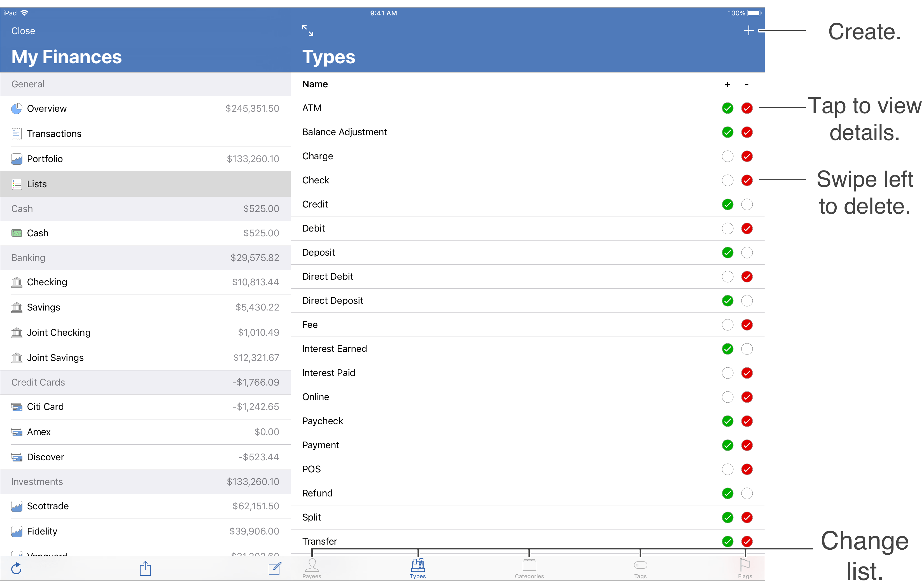Switch to the Payees tab
This screenshot has height=588, width=924.
(x=312, y=568)
